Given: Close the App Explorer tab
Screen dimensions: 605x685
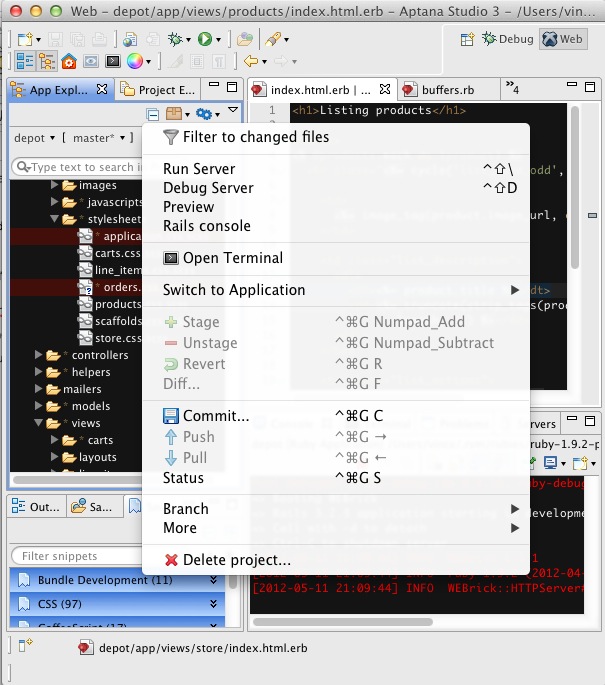Looking at the screenshot, I should click(x=102, y=89).
